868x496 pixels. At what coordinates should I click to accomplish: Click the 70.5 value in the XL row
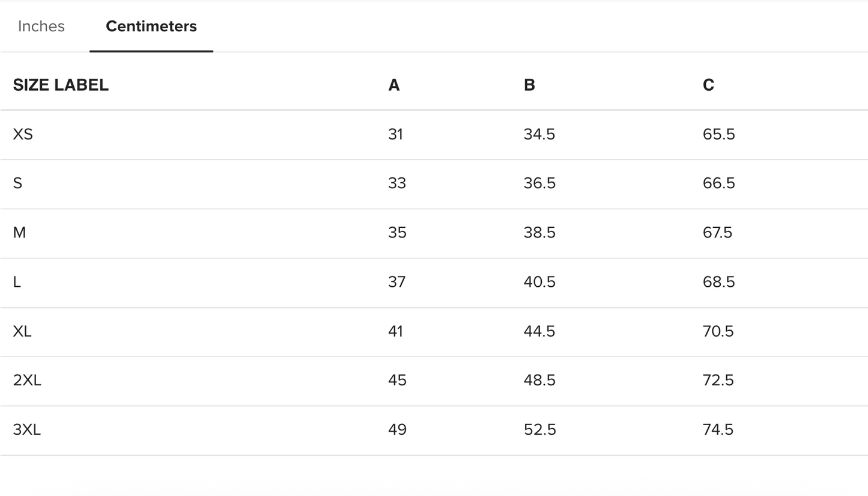click(718, 331)
